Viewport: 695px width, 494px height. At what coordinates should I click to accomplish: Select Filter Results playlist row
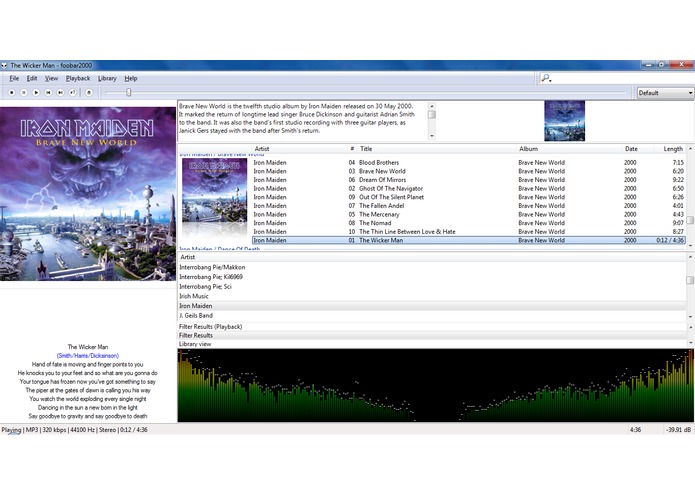tap(432, 335)
